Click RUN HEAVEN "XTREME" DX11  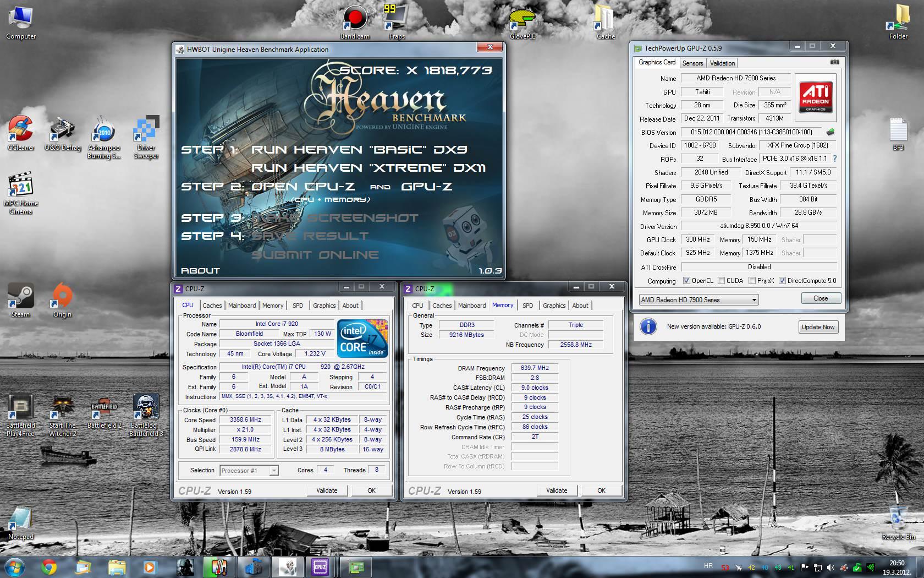click(369, 168)
